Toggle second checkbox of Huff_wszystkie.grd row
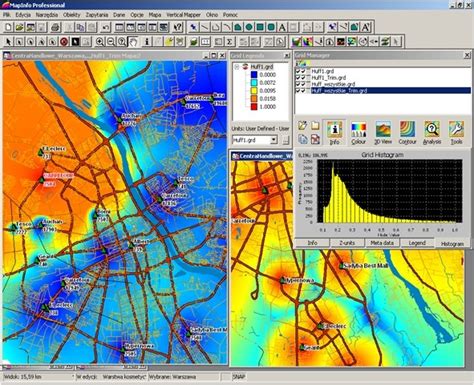 tap(303, 84)
